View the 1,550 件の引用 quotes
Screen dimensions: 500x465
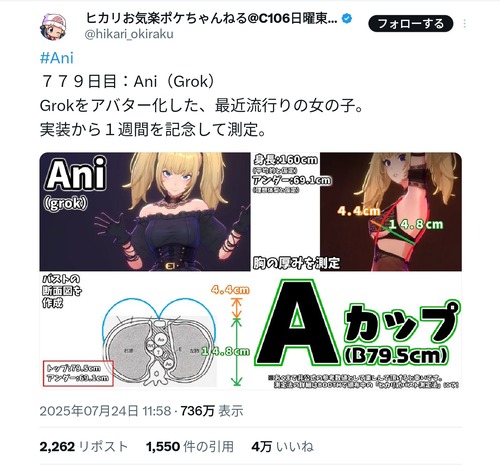point(190,446)
